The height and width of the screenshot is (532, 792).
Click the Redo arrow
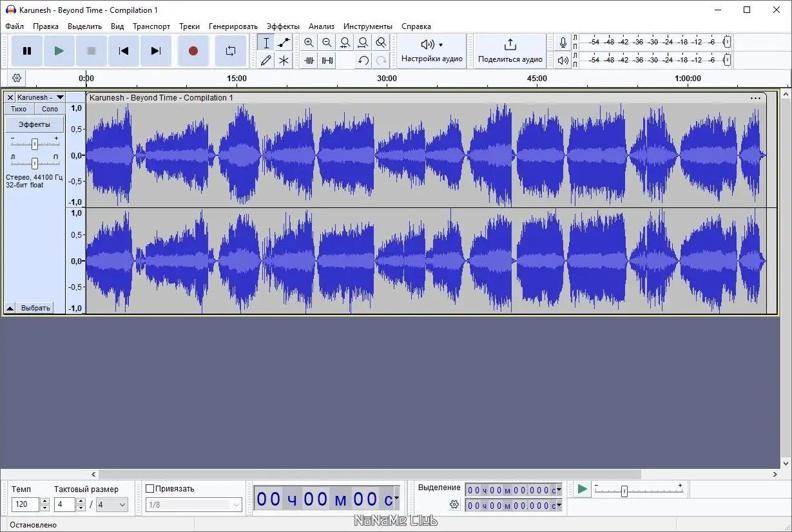click(382, 61)
